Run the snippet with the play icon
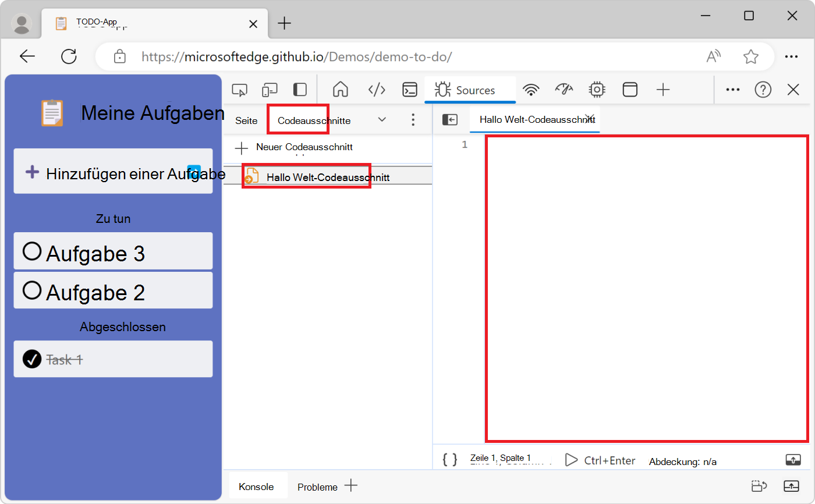The height and width of the screenshot is (504, 815). [571, 460]
